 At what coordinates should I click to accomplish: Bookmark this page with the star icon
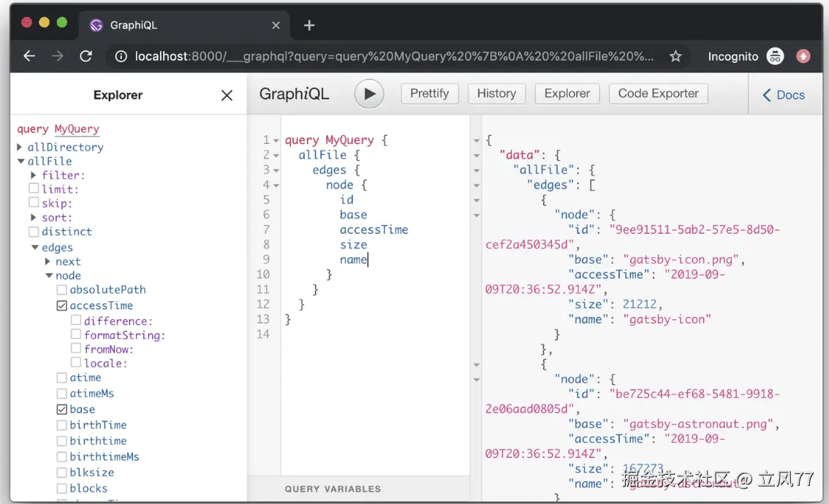(675, 56)
